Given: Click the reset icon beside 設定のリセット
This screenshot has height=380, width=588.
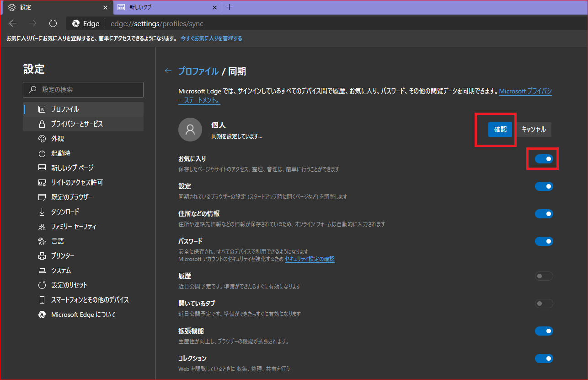Looking at the screenshot, I should [42, 285].
